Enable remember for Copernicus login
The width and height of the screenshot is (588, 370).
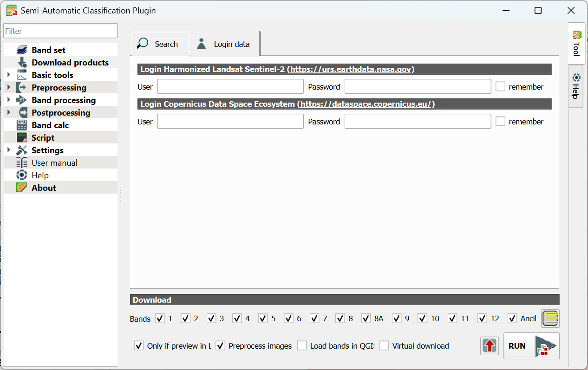[x=500, y=122]
